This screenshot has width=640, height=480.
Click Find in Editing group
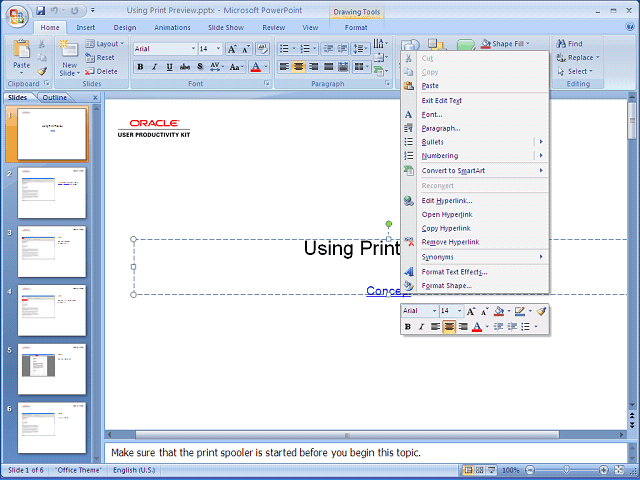pos(569,44)
